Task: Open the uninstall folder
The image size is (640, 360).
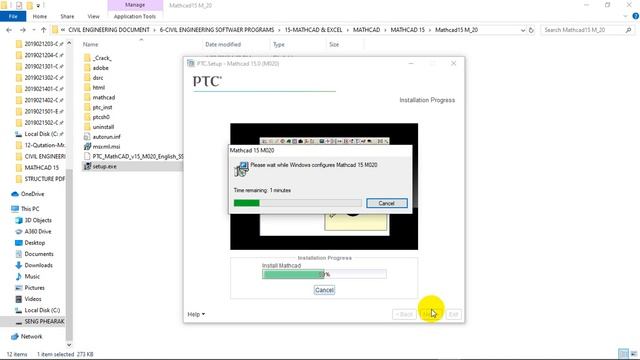Action: coord(99,127)
